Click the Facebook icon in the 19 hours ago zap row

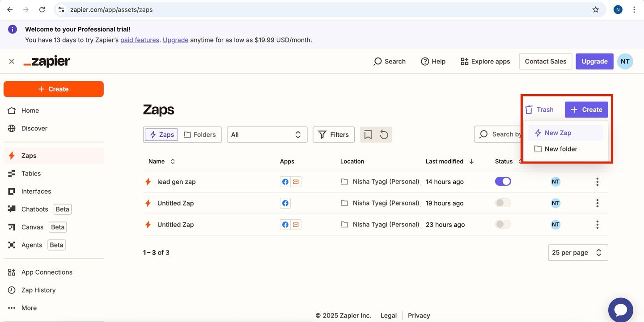point(285,203)
